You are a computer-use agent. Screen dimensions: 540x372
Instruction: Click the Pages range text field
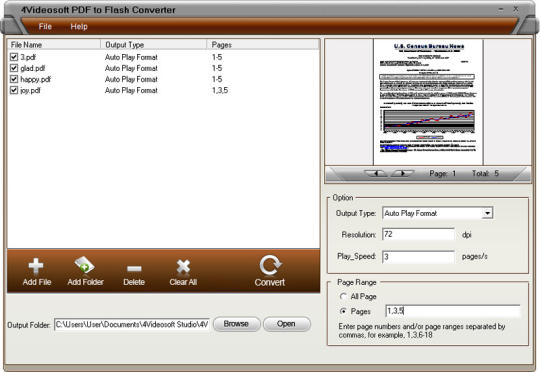[x=453, y=311]
